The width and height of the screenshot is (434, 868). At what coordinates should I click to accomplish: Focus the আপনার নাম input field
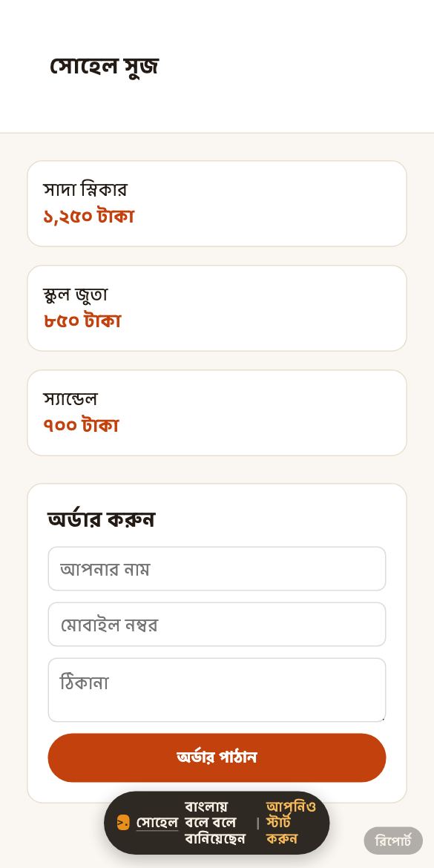click(x=217, y=568)
